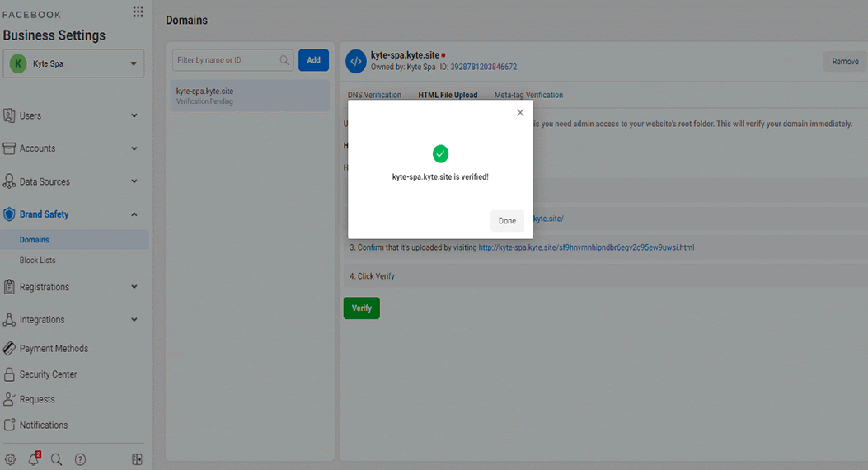Image resolution: width=868 pixels, height=470 pixels.
Task: Switch to Meta-tag Verification tab
Action: pyautogui.click(x=528, y=95)
